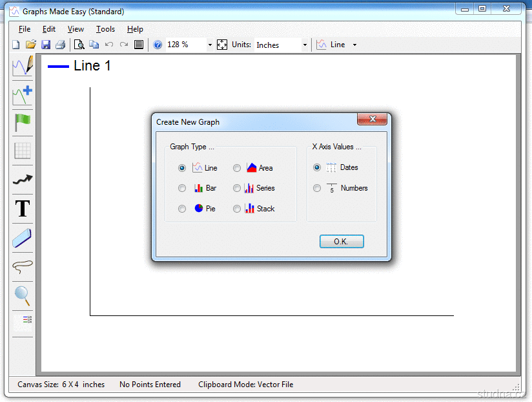The height and width of the screenshot is (402, 532).
Task: Choose the Pie graph type option
Action: (x=182, y=209)
